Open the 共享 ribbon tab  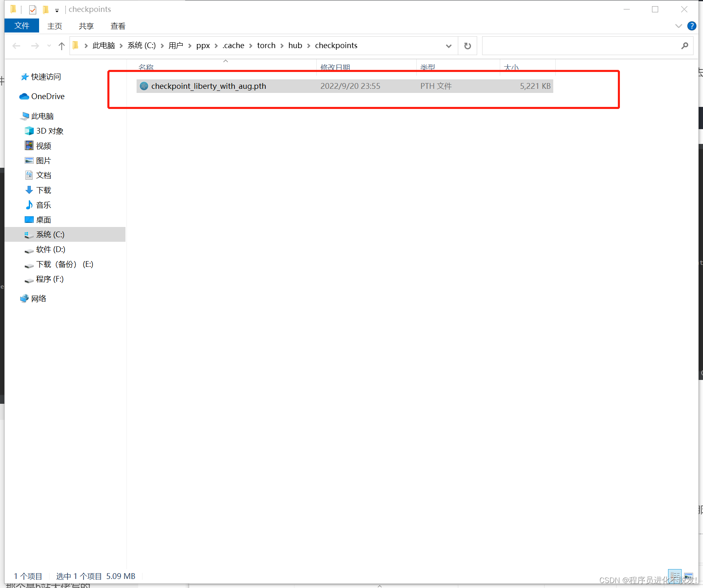coord(86,26)
